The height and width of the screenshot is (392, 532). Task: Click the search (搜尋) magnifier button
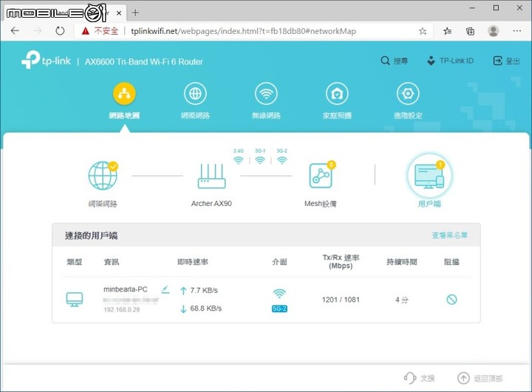coord(394,61)
